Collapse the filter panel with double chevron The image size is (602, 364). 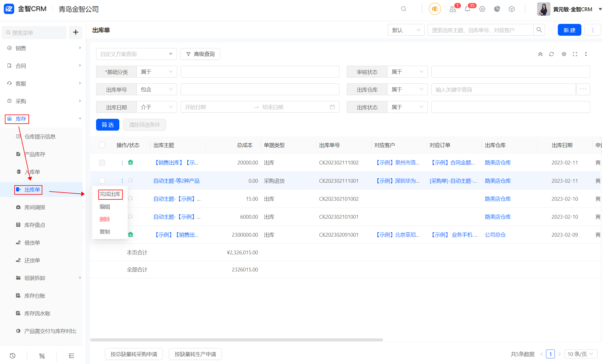[x=540, y=54]
